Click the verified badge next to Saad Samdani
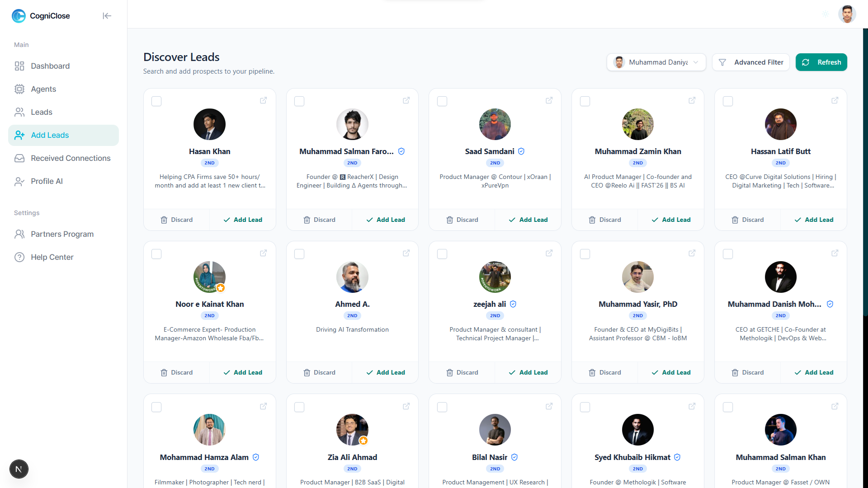Viewport: 868px width, 488px height. pos(521,151)
